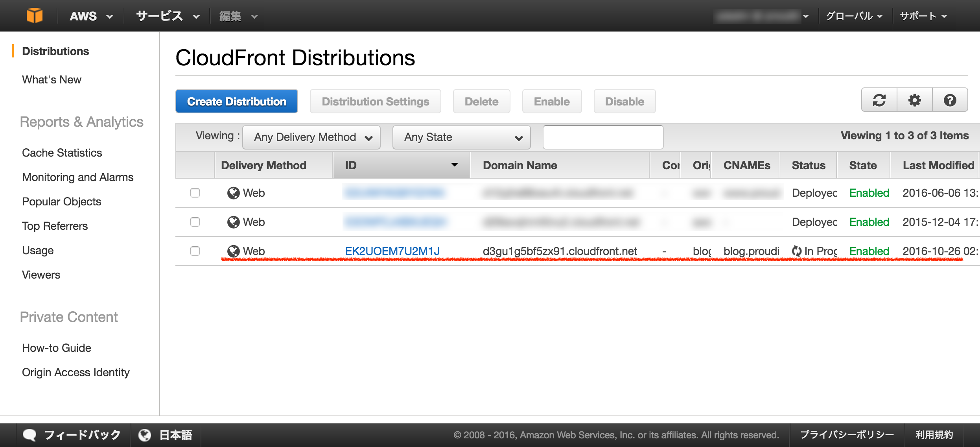
Task: Open the gear settings icon
Action: pyautogui.click(x=914, y=100)
